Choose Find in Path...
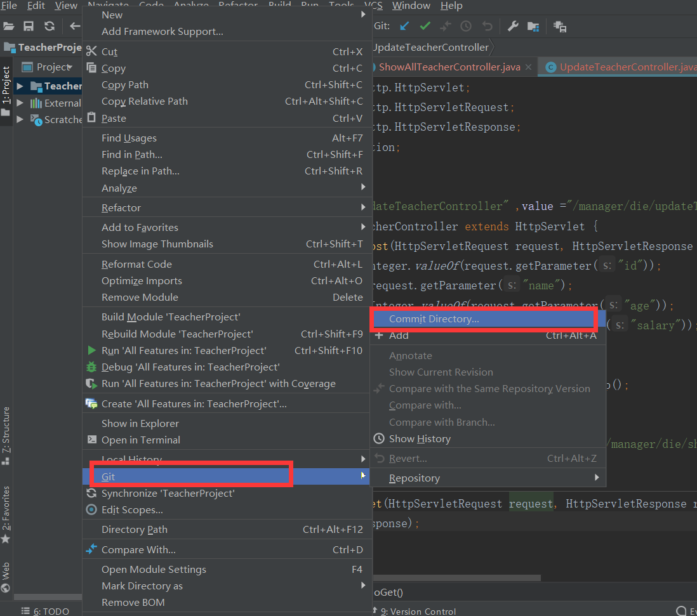The height and width of the screenshot is (616, 697). 227,155
